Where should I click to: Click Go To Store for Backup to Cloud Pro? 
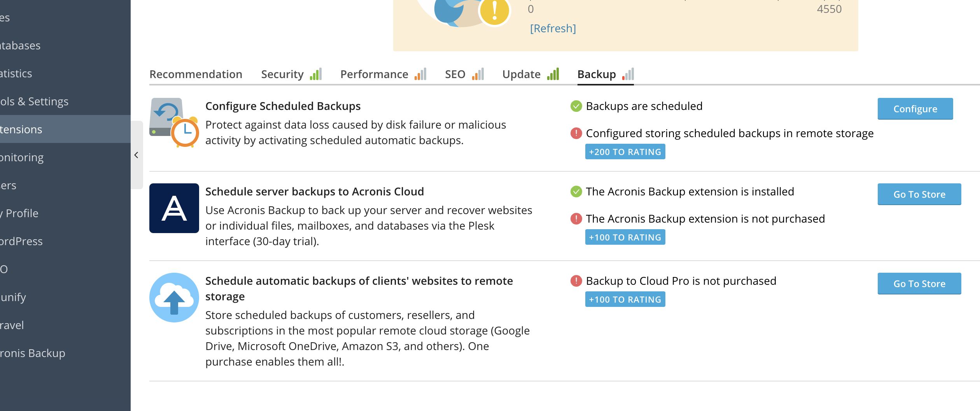click(x=919, y=284)
